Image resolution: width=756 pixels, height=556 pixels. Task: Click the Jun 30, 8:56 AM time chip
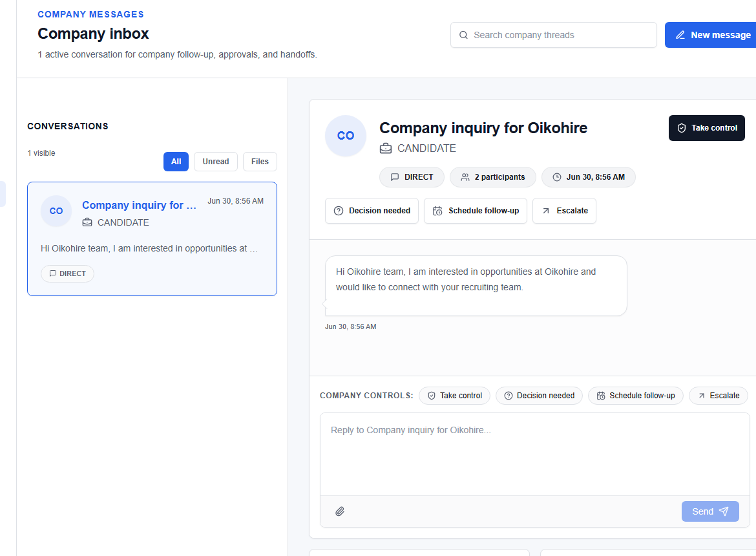click(588, 177)
